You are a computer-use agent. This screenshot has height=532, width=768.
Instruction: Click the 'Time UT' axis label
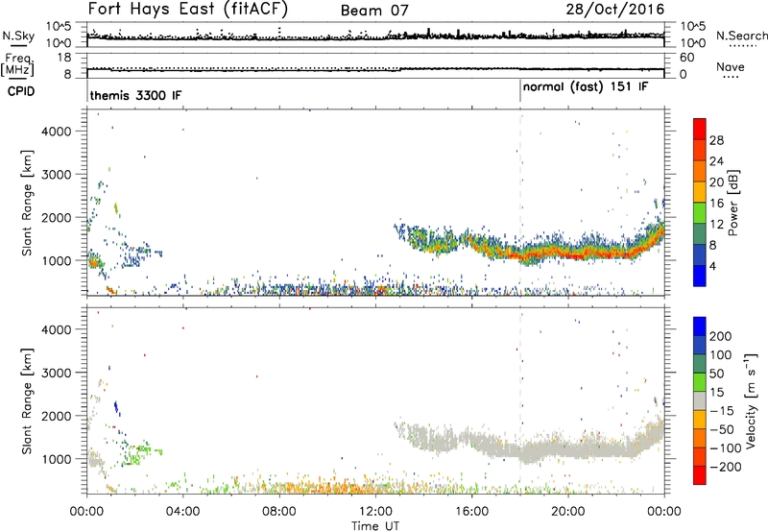coord(375,526)
